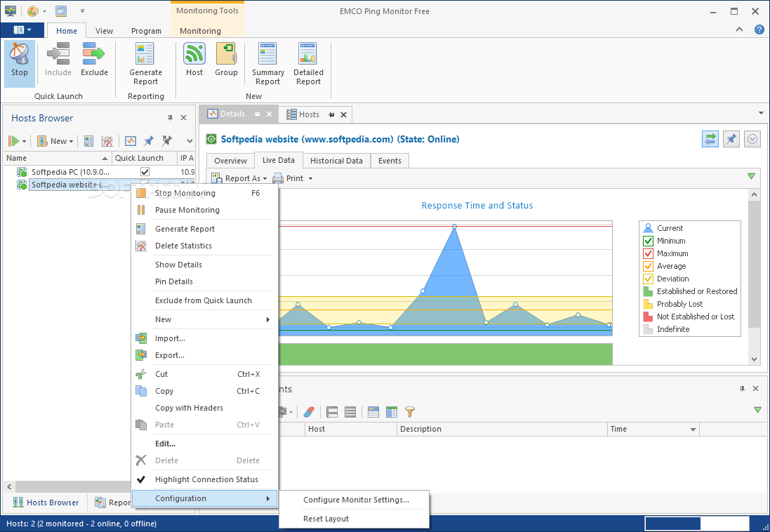Select Pause Monitoring in context menu
The image size is (770, 532).
[x=204, y=210]
